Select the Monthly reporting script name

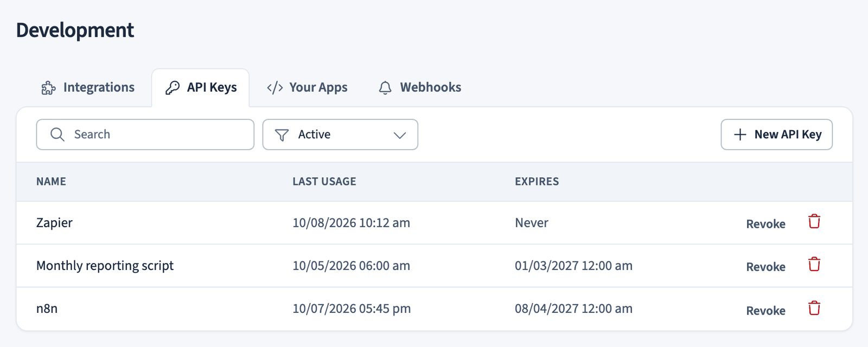click(105, 266)
